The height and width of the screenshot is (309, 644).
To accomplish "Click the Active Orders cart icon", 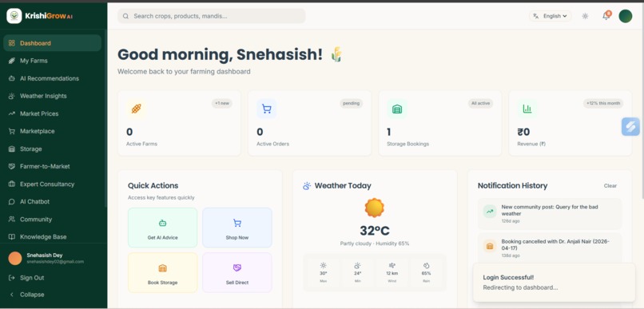I will (267, 109).
